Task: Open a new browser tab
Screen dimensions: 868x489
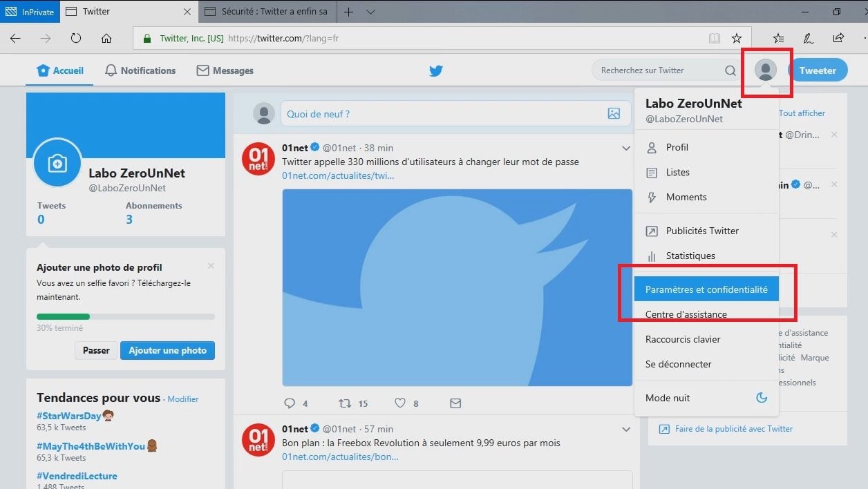Action: coord(349,12)
